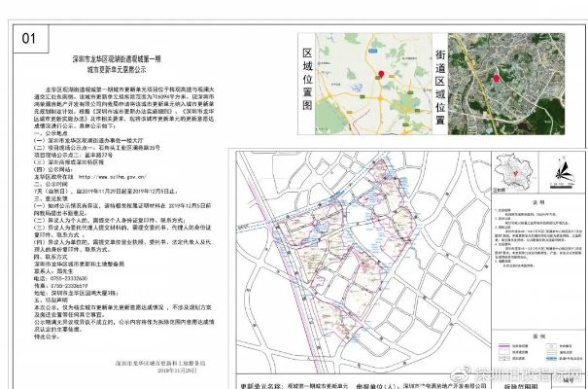This screenshot has width=588, height=389.
Task: Select the subtitle "城市更新单元意愿公示"
Action: click(117, 70)
